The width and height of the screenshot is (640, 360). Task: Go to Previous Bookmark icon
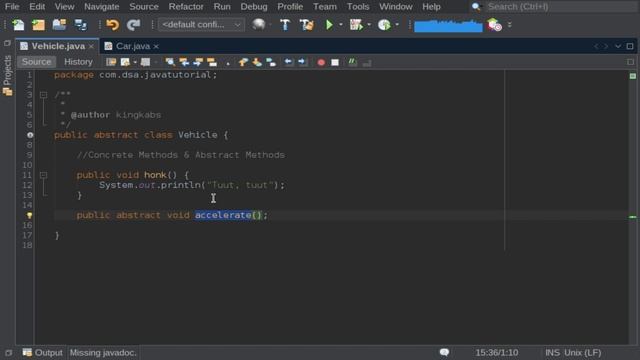243,62
